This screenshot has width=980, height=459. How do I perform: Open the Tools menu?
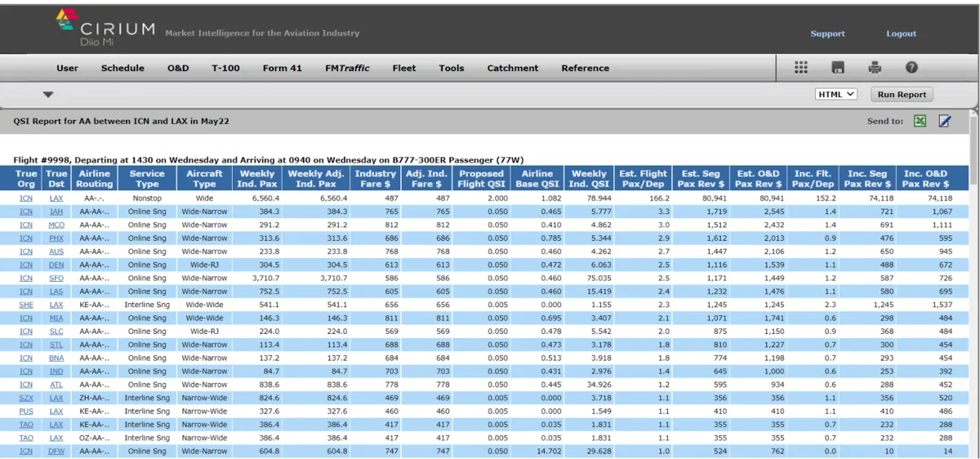point(451,69)
